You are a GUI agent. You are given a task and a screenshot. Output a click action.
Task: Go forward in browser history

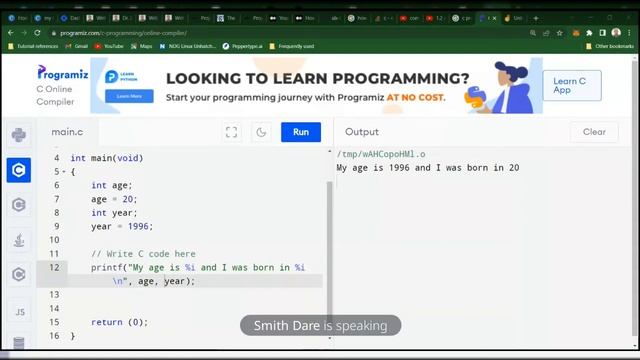(24, 33)
